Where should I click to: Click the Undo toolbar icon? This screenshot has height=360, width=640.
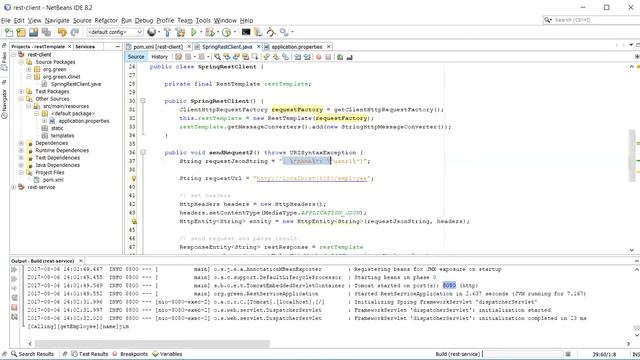(62, 32)
